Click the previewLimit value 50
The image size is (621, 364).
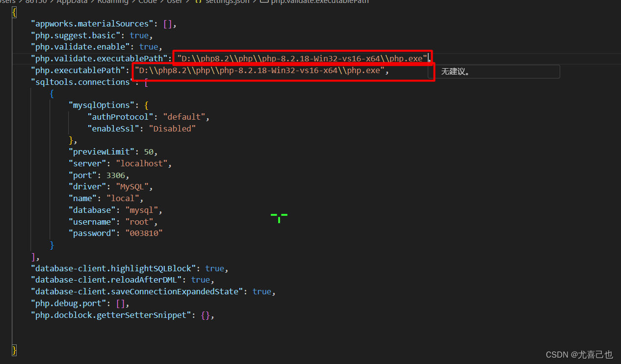click(x=149, y=152)
